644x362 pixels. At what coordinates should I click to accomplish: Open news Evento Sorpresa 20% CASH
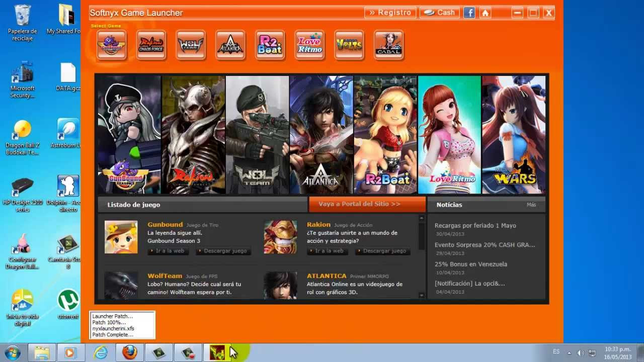click(485, 245)
